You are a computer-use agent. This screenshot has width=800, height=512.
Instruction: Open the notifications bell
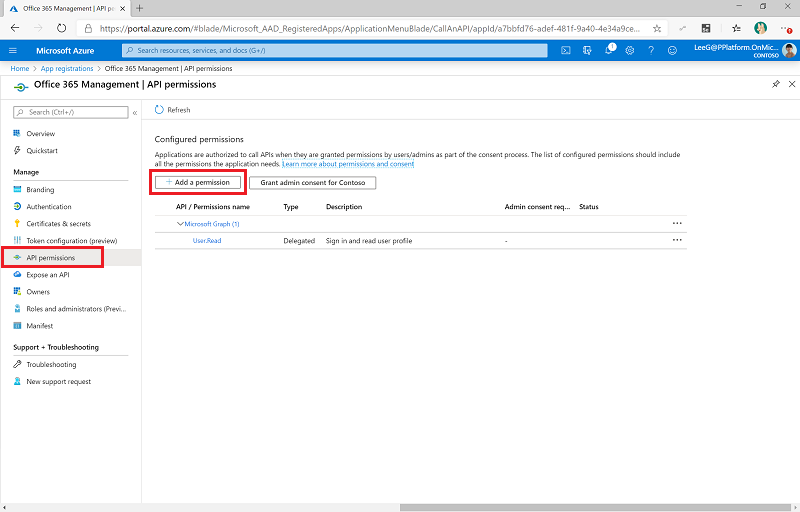609,50
